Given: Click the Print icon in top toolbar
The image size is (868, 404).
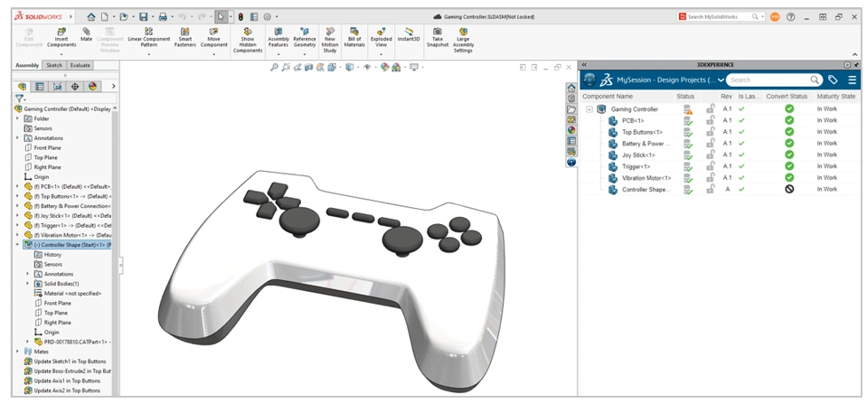Looking at the screenshot, I should tap(163, 16).
